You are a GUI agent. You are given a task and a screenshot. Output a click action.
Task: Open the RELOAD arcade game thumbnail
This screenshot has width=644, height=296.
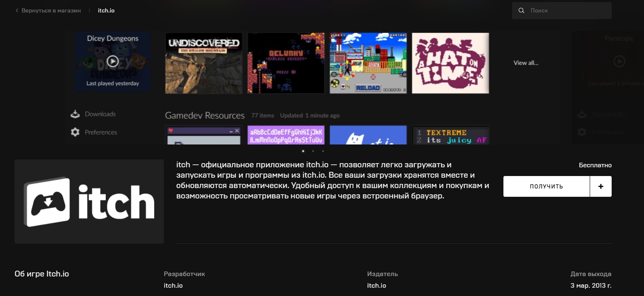(368, 63)
